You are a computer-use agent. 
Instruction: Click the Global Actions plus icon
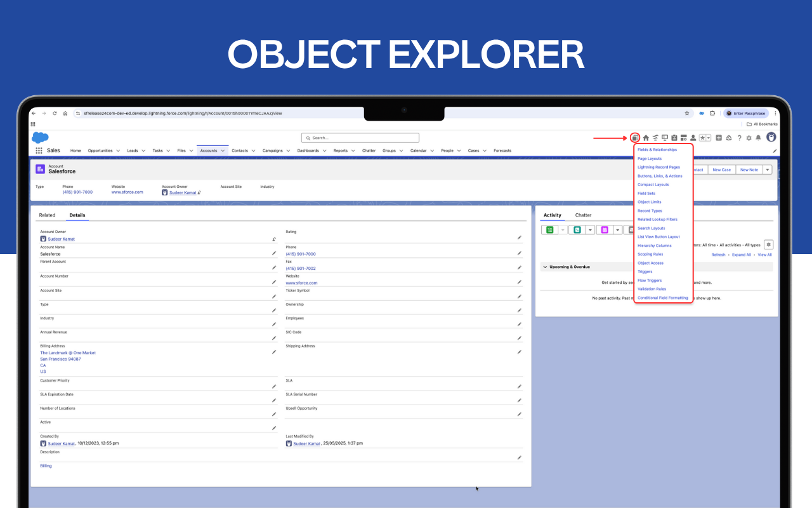(x=719, y=138)
